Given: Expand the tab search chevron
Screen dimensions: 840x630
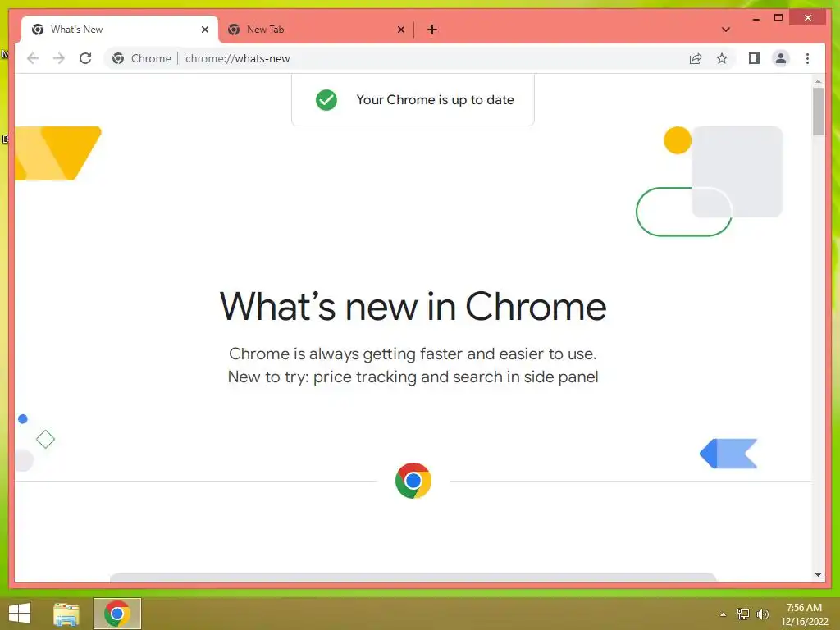Looking at the screenshot, I should [x=726, y=30].
